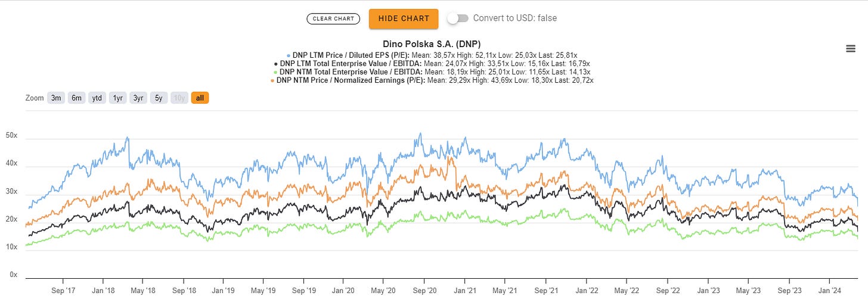
Task: Select the ytd zoom option
Action: [97, 98]
